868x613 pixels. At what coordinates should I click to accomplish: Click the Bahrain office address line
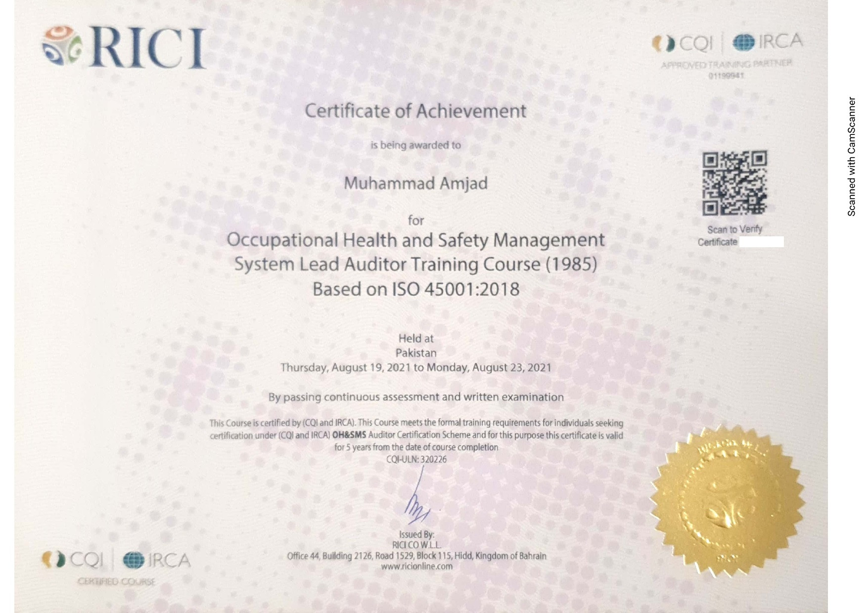click(x=416, y=556)
